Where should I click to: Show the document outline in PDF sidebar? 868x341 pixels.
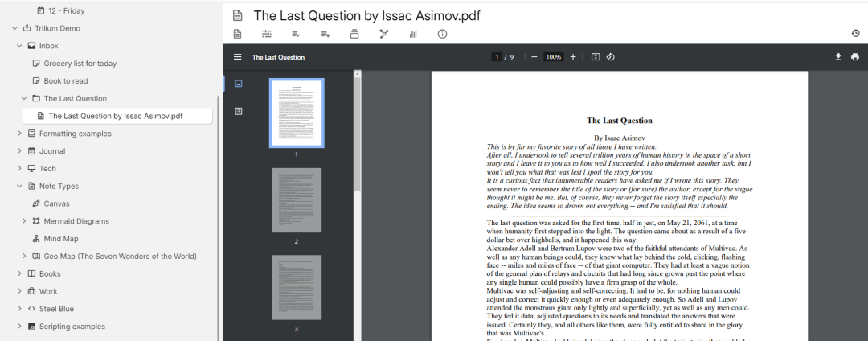tap(239, 111)
